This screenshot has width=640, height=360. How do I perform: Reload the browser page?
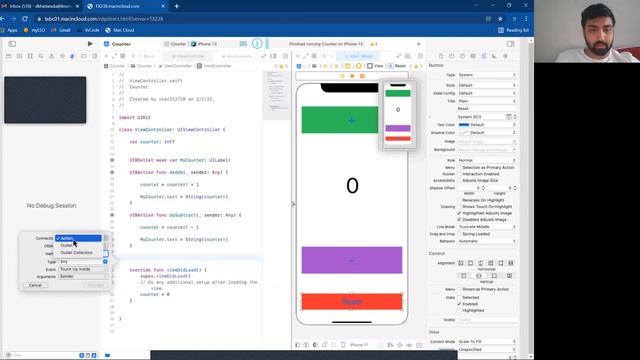pos(25,19)
